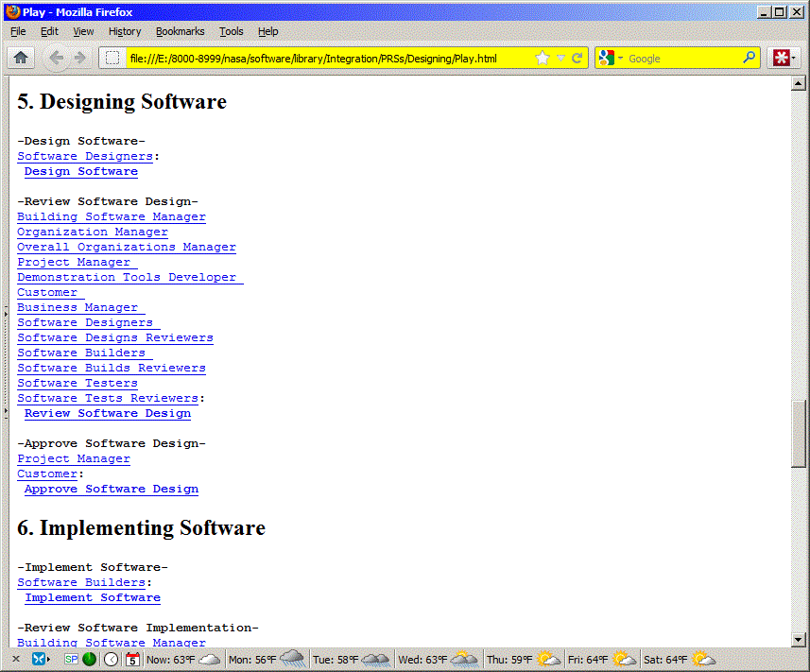
Task: Click the vertical scrollbar thumb
Action: tap(798, 434)
